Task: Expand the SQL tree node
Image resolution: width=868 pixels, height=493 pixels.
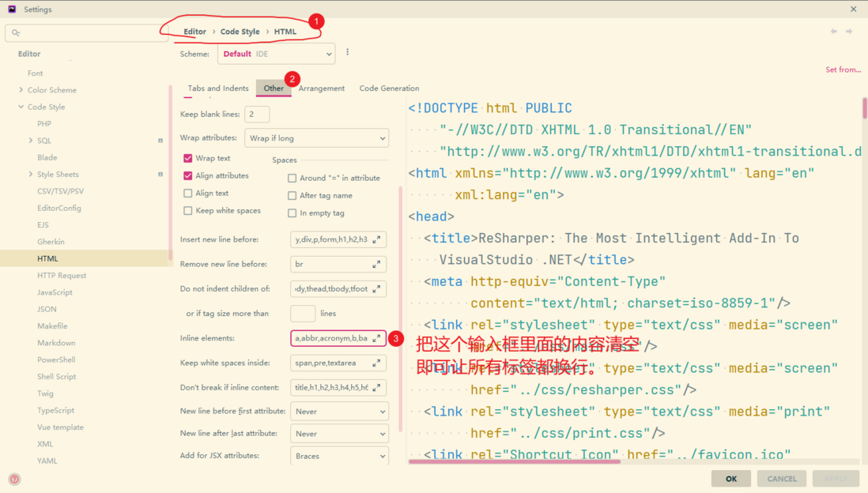Action: 31,141
